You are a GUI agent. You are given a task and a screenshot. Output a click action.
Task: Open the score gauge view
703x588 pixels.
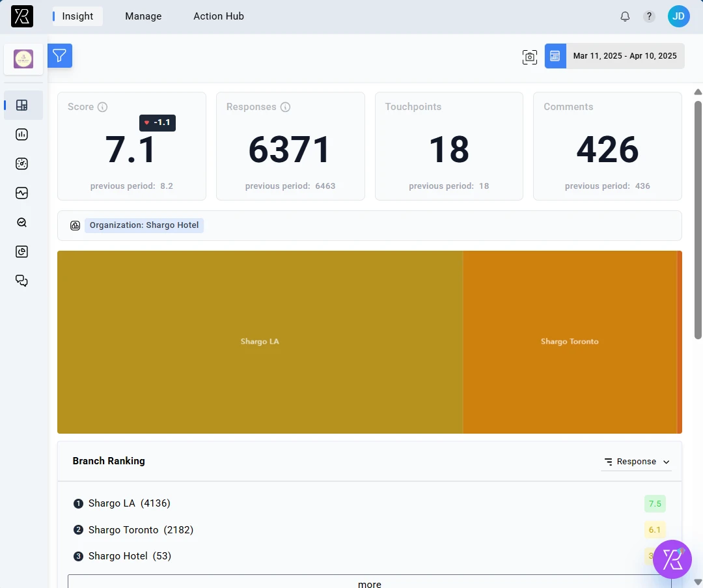point(21,163)
